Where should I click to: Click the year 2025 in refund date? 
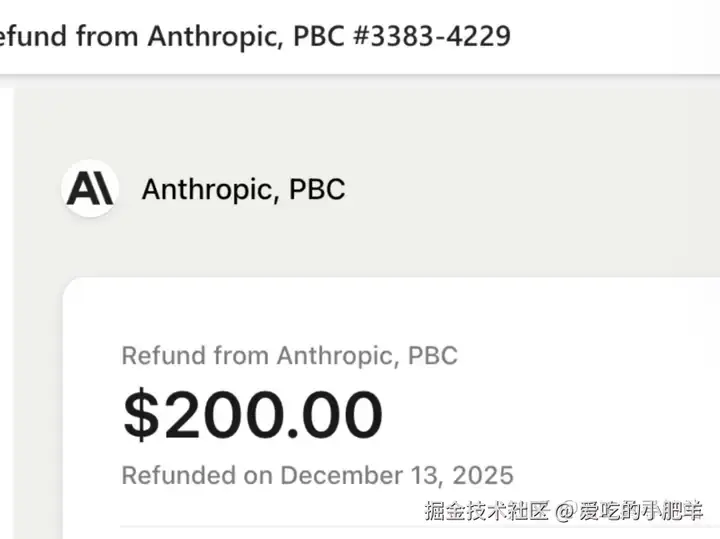(x=481, y=474)
